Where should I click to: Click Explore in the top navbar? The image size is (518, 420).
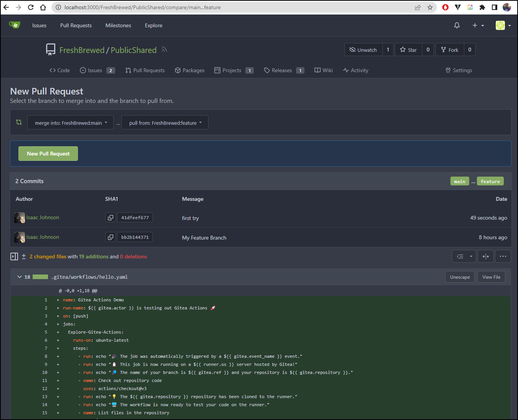pyautogui.click(x=154, y=25)
